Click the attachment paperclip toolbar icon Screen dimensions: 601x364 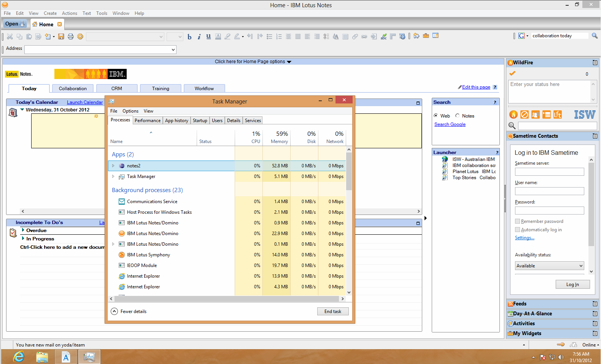[x=355, y=37]
